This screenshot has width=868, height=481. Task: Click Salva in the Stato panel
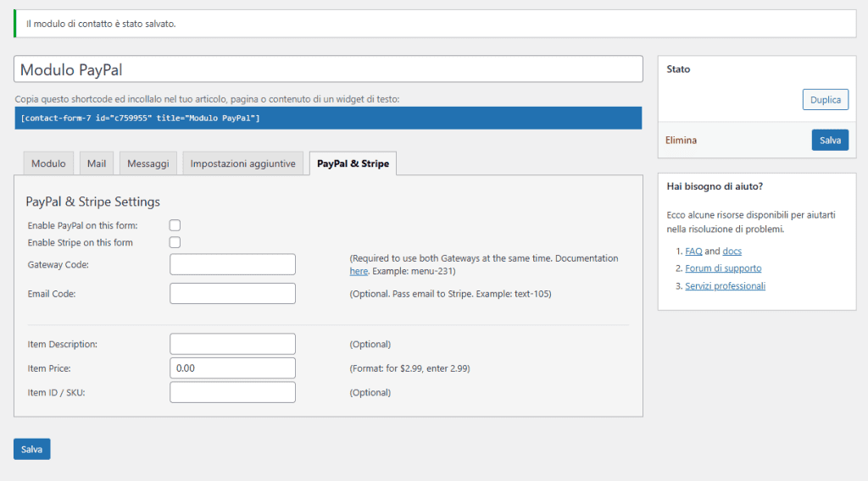tap(830, 140)
